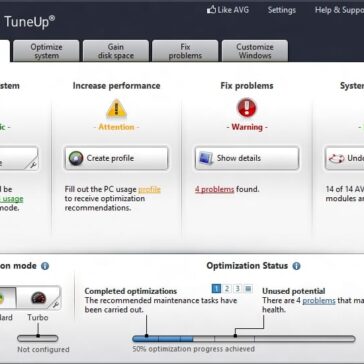364x364 pixels.
Task: Click the Completed optimizations label
Action: click(x=131, y=291)
